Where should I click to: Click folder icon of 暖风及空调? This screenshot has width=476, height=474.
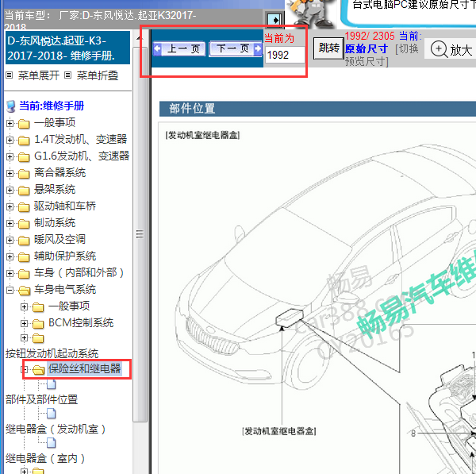24,241
